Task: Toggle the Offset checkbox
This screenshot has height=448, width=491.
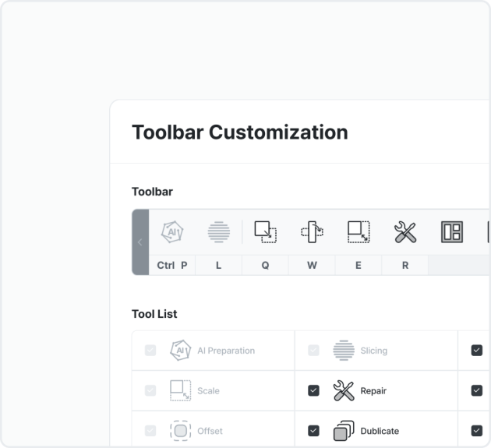Action: pyautogui.click(x=150, y=431)
